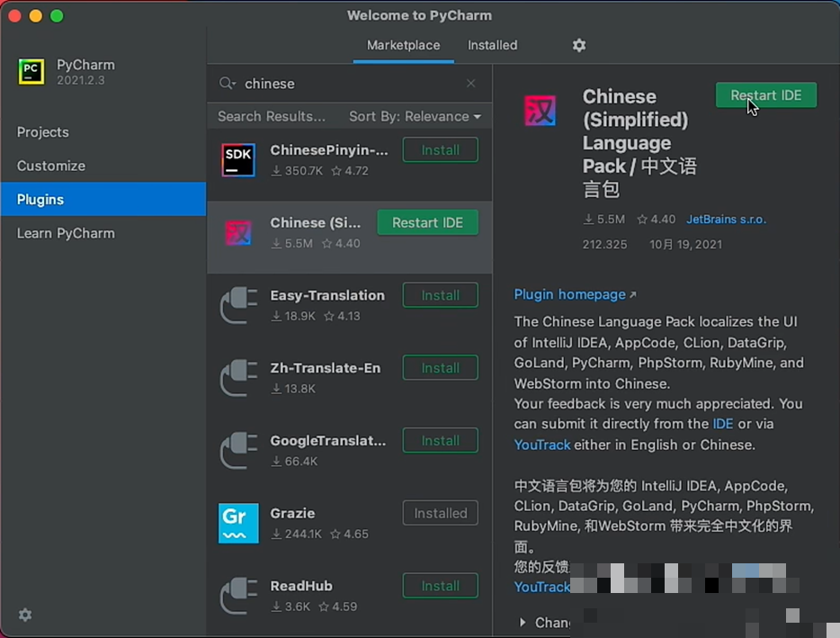Click the search magnifier icon
Viewport: 840px width, 638px height.
228,83
